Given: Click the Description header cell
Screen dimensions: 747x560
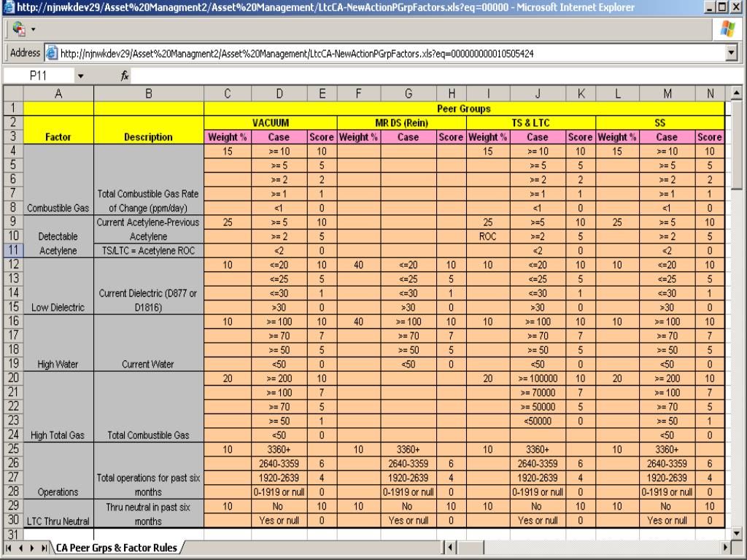Looking at the screenshot, I should [149, 130].
